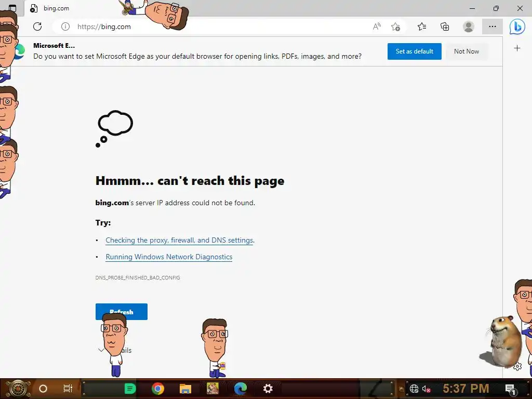Open the Favorites list
Screen dimensions: 532x399
pos(422,26)
